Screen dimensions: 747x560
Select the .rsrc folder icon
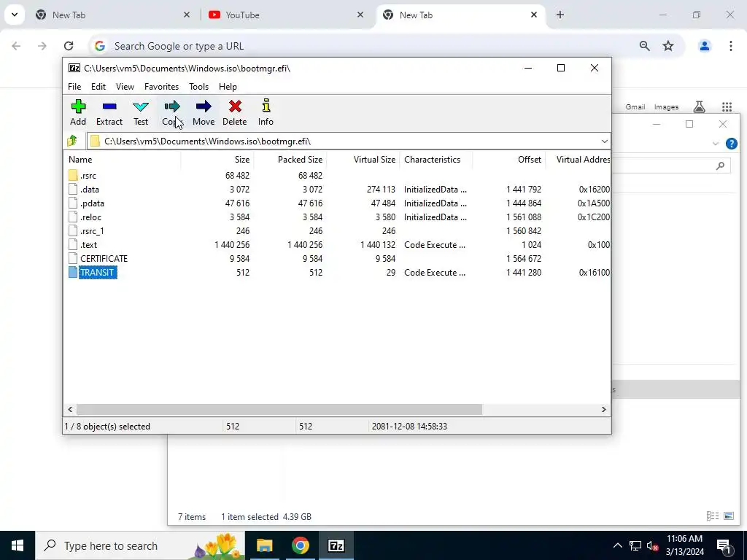coord(73,175)
